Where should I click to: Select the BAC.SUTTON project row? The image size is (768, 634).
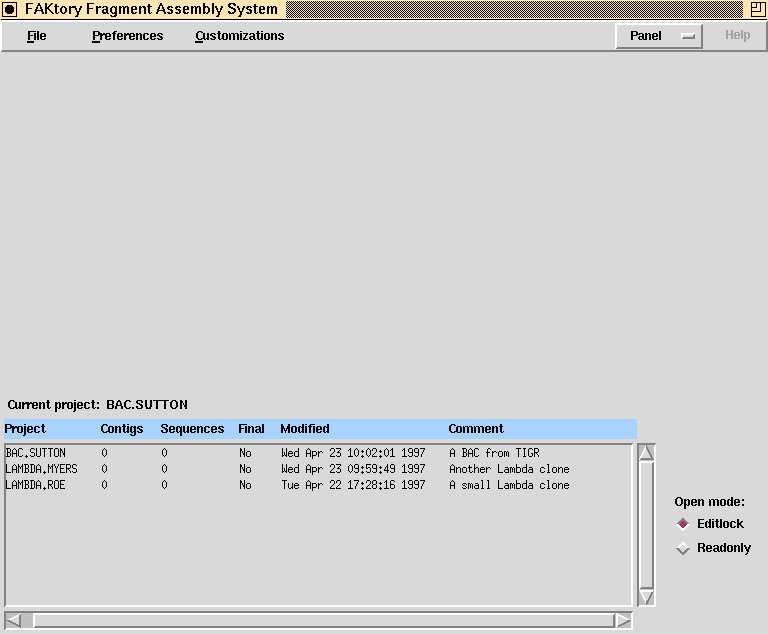click(36, 453)
